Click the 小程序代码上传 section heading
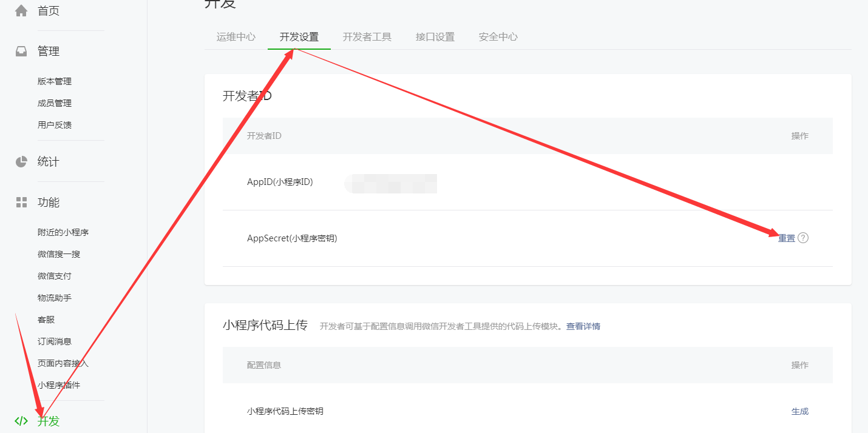The height and width of the screenshot is (433, 868). (265, 325)
